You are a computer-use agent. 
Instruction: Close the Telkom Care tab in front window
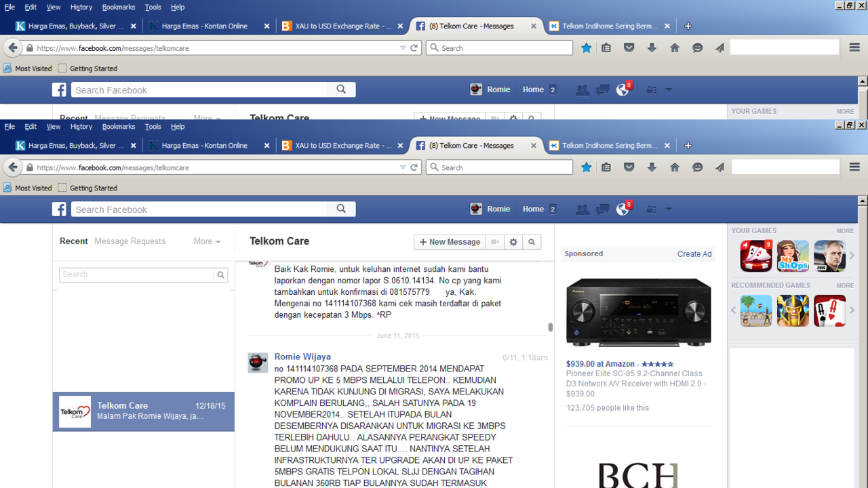click(x=534, y=146)
